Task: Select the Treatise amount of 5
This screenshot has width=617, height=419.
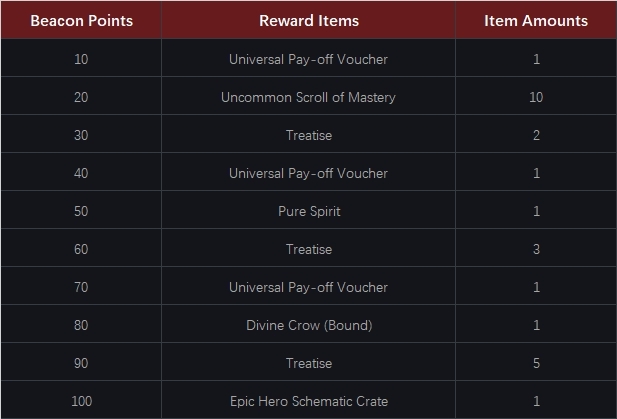Action: click(536, 363)
